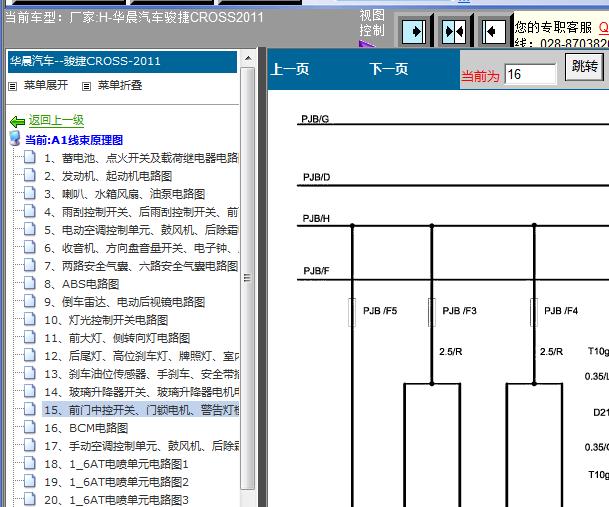Open 16、BCM电路图
Screen dimensions: 609x507
(x=86, y=428)
